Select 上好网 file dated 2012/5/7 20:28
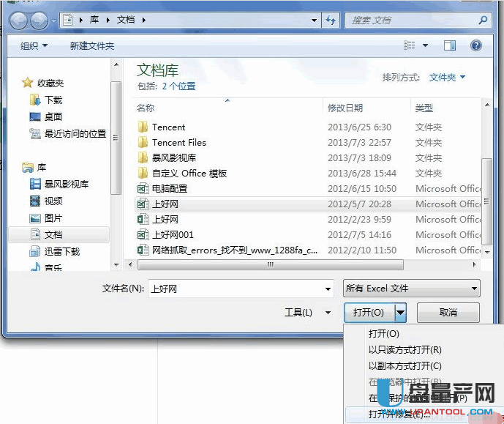The image size is (504, 424). click(308, 204)
